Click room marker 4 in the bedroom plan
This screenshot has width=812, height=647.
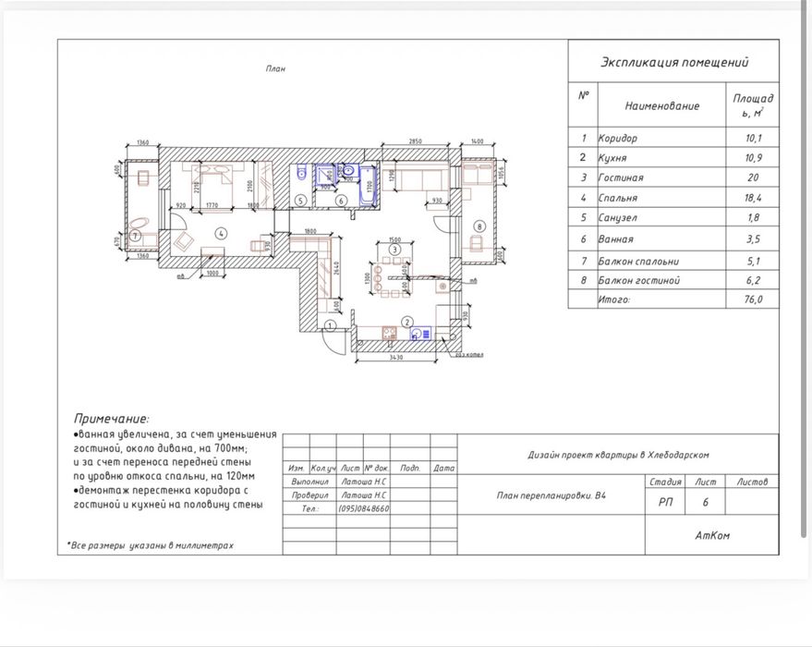coord(221,234)
